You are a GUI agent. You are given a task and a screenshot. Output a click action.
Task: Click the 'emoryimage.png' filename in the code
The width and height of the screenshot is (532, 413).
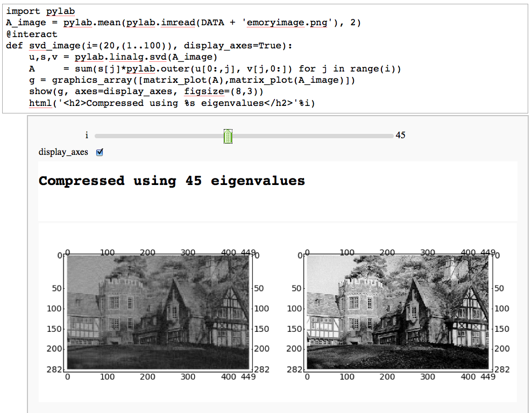[287, 23]
